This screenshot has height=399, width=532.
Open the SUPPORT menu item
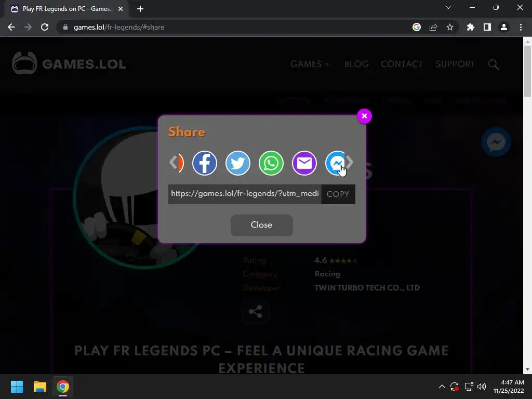pos(455,64)
